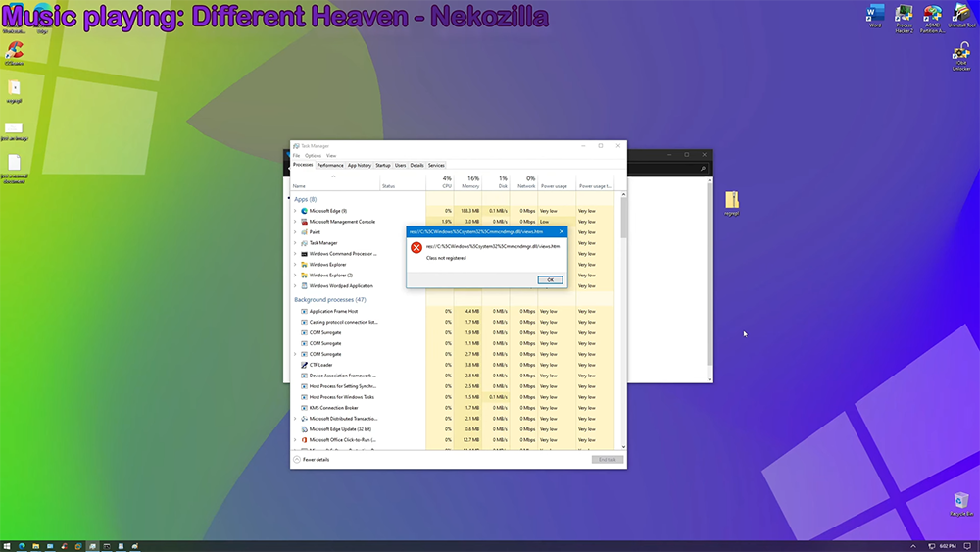The image size is (980, 552).
Task: Click the Windows Wordpad Application icon
Action: click(x=305, y=285)
